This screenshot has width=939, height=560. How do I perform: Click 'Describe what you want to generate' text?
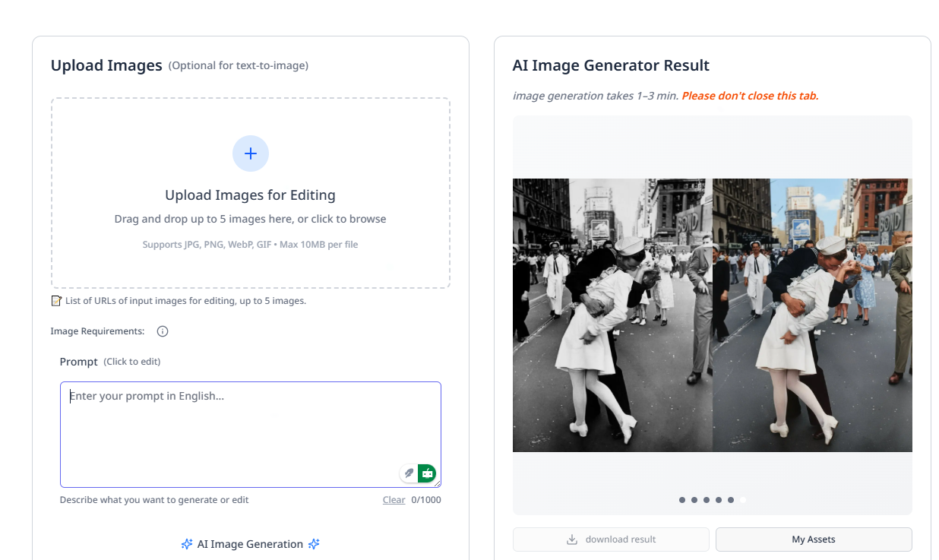point(154,500)
